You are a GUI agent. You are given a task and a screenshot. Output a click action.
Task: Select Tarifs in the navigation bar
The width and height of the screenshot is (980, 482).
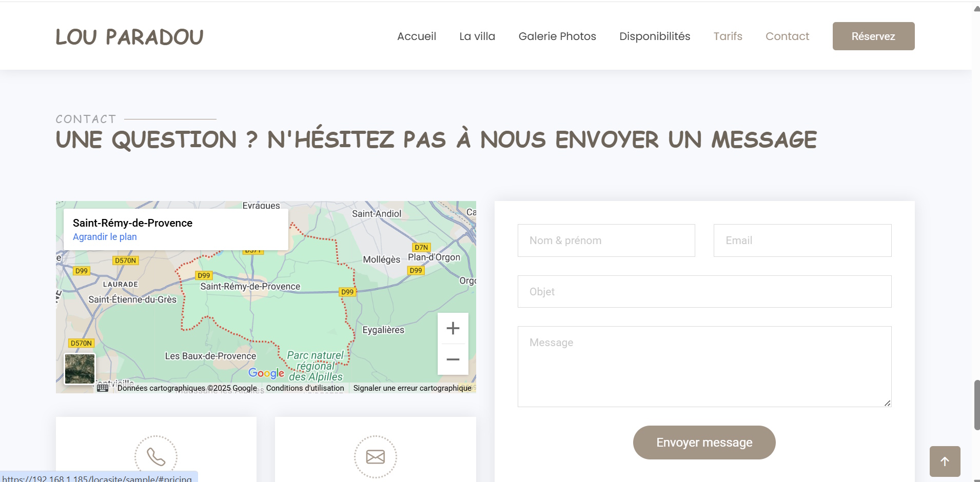(728, 36)
